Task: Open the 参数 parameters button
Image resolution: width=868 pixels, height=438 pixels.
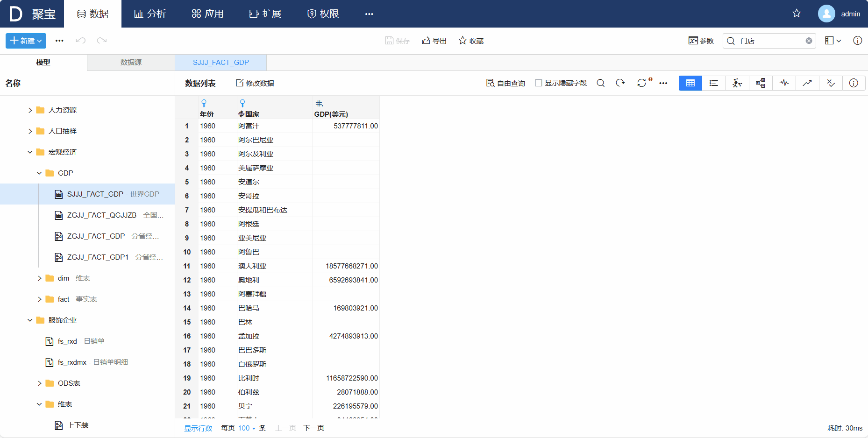Action: 701,41
